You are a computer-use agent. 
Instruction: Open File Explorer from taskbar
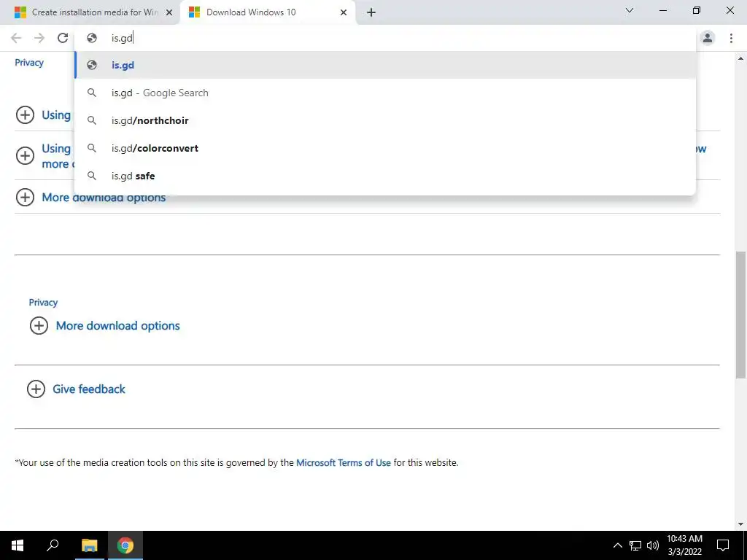[89, 545]
